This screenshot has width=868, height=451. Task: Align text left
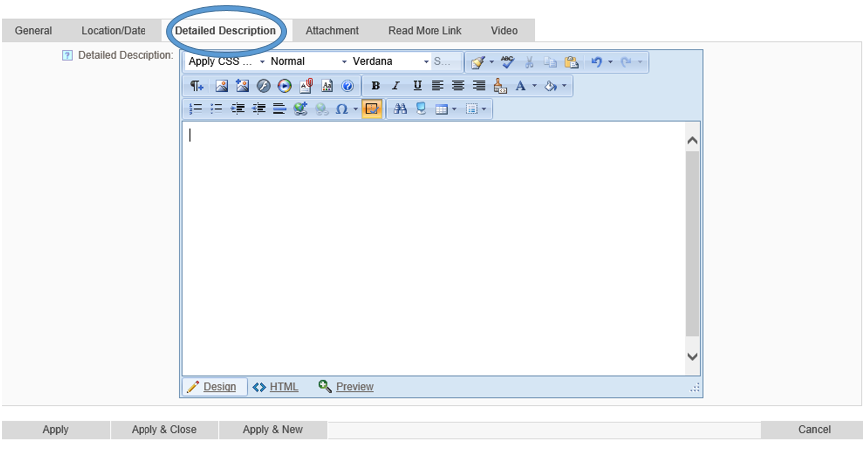pyautogui.click(x=437, y=85)
